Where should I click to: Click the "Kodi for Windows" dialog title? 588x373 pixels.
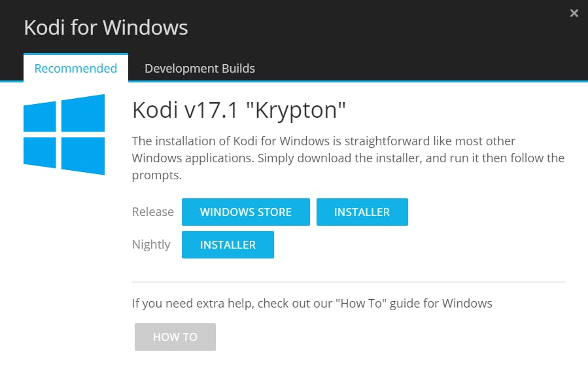click(x=106, y=27)
